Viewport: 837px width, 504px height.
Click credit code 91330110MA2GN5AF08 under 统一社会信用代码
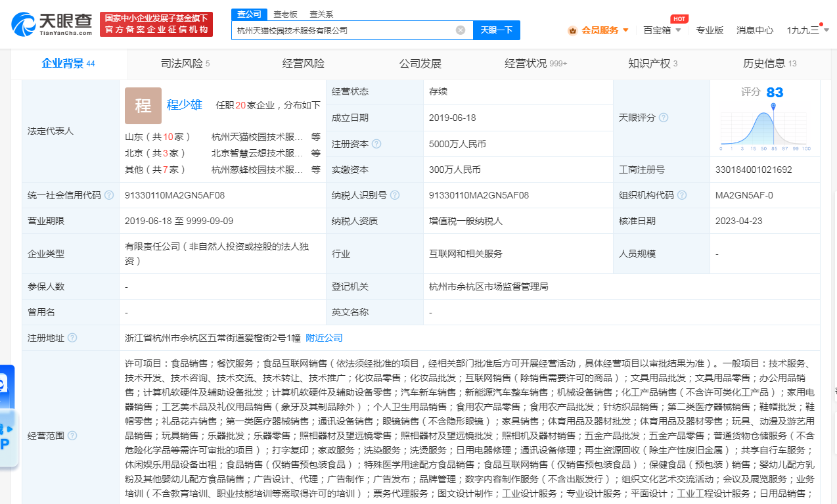coord(175,195)
